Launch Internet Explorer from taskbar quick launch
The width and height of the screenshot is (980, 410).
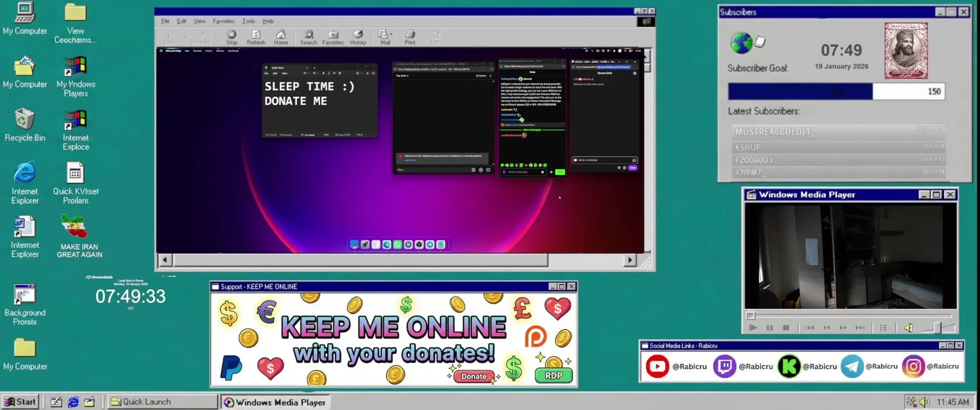[x=73, y=402]
